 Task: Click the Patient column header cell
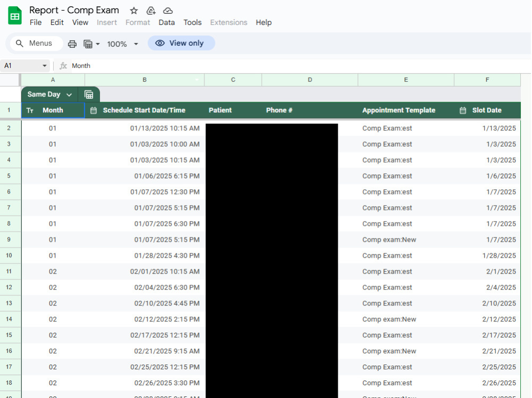coord(233,111)
